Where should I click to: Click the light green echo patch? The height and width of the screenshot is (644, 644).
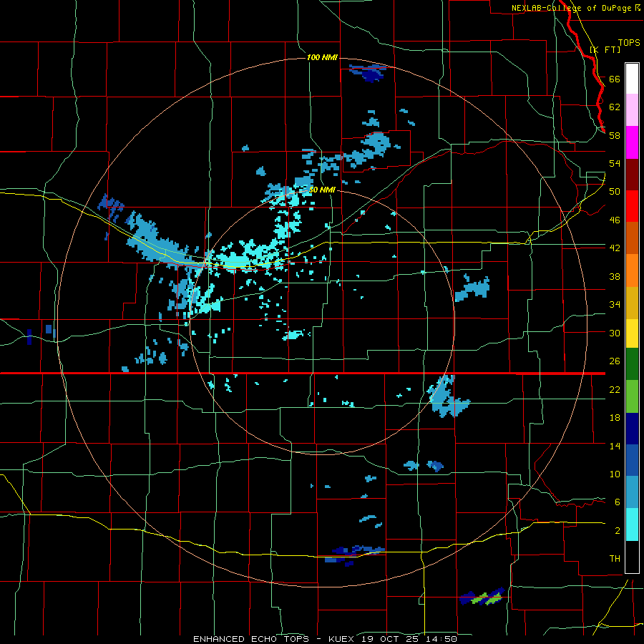click(486, 598)
